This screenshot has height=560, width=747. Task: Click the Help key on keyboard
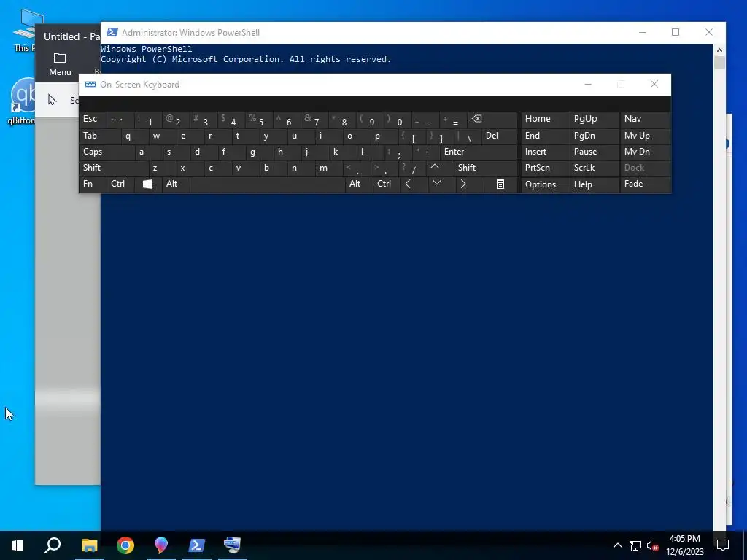click(594, 184)
